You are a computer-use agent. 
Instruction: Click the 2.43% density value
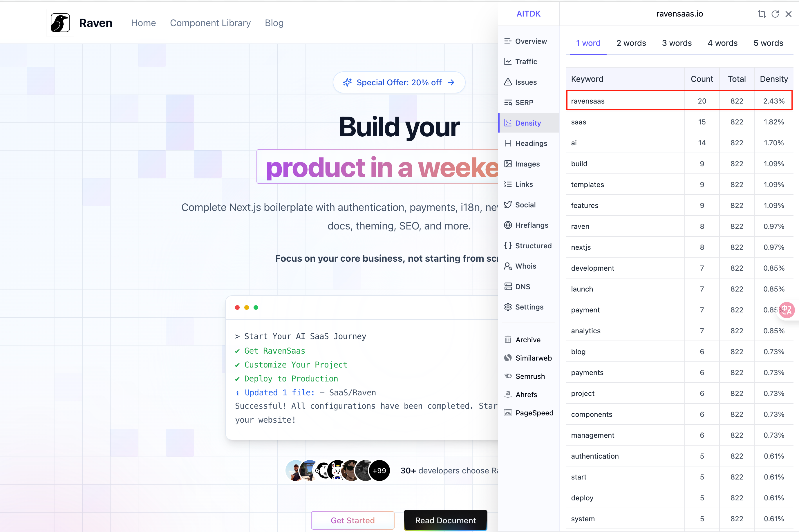[773, 101]
